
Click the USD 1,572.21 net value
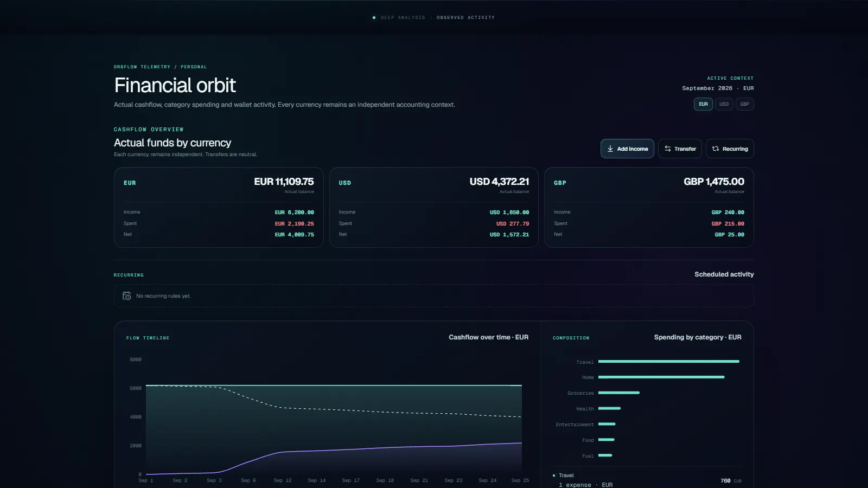click(x=509, y=235)
